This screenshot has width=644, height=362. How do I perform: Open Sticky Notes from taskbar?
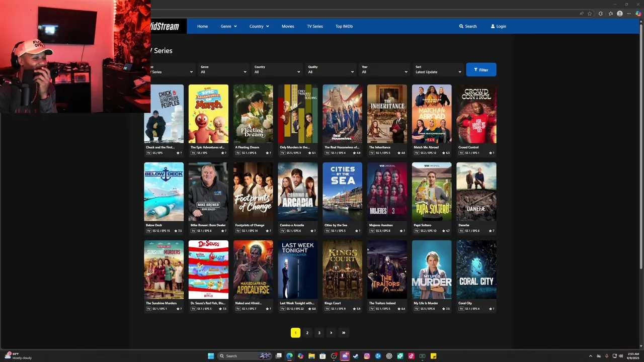point(433,356)
